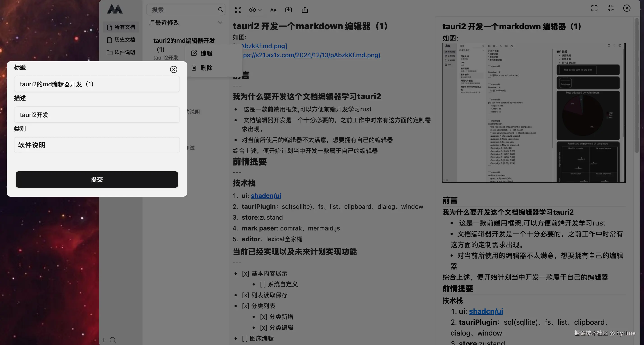Click the expand-arrows fullscreen editor icon
This screenshot has width=644, height=345.
click(x=238, y=10)
